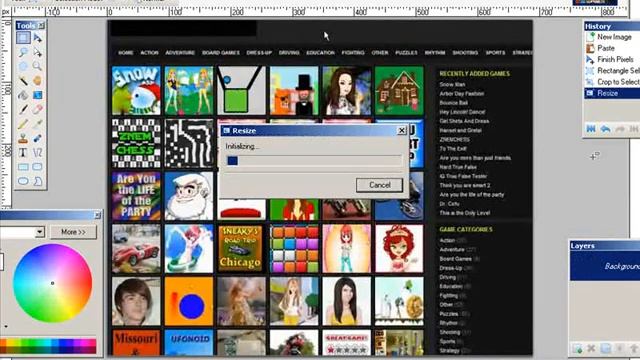Select the Magic Wand tool
Image resolution: width=640 pixels, height=360 pixels.
[23, 80]
